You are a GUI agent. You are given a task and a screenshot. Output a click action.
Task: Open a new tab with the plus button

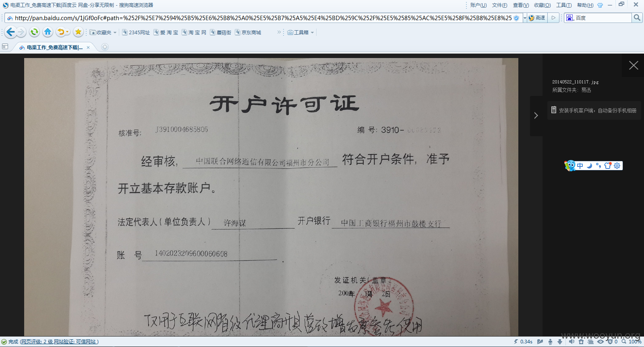click(x=105, y=47)
